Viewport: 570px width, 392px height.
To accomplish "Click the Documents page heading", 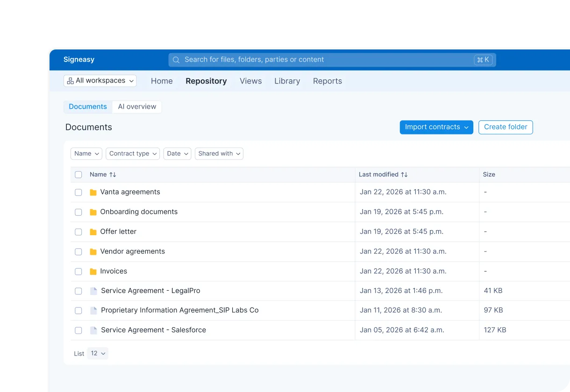I will tap(89, 127).
